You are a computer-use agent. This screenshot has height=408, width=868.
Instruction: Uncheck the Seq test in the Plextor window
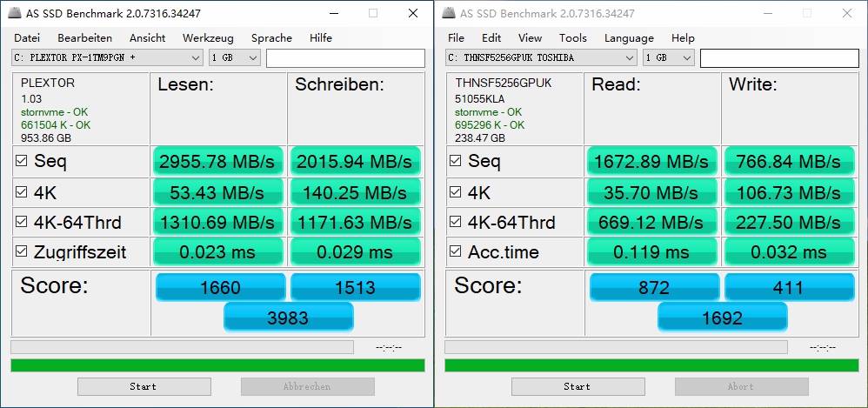[x=22, y=161]
